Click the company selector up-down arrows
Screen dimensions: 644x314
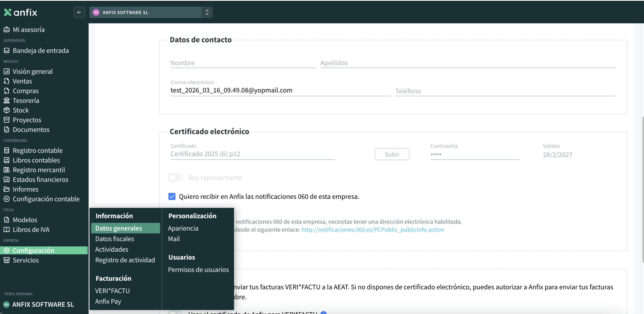tap(207, 12)
